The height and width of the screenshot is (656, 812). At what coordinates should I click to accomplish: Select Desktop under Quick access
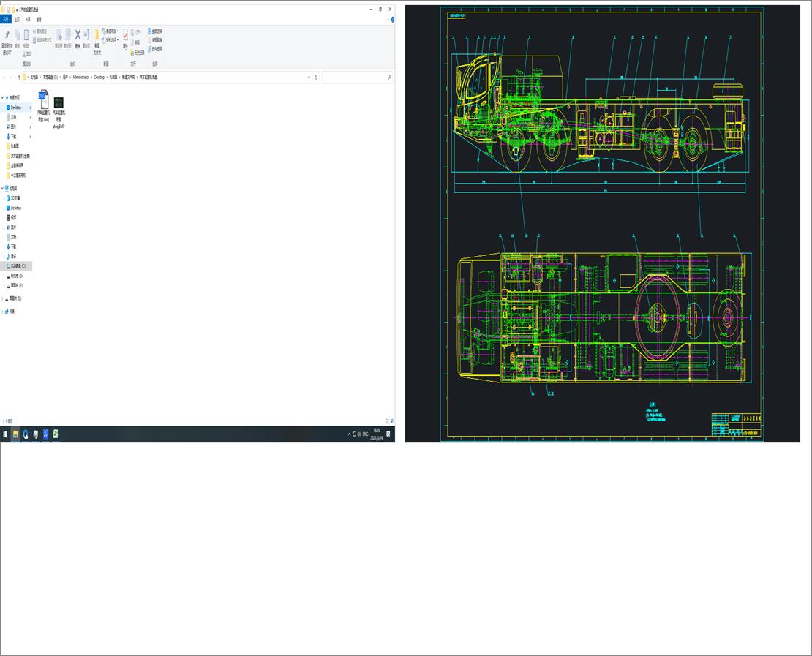click(16, 108)
